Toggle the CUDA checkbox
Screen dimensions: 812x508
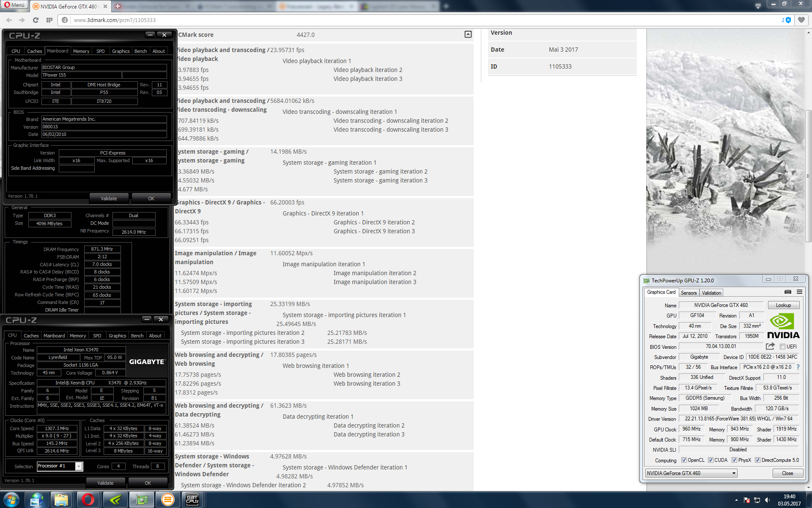point(710,460)
